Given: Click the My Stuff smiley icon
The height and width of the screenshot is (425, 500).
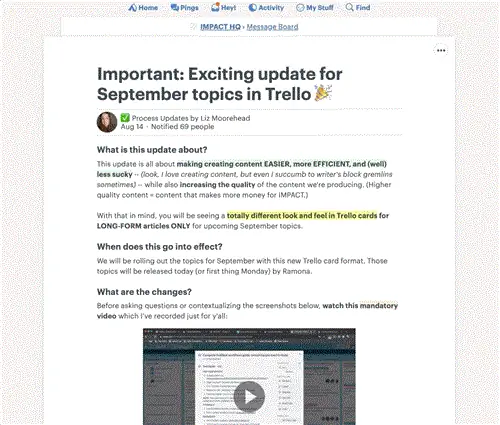Looking at the screenshot, I should coord(300,8).
